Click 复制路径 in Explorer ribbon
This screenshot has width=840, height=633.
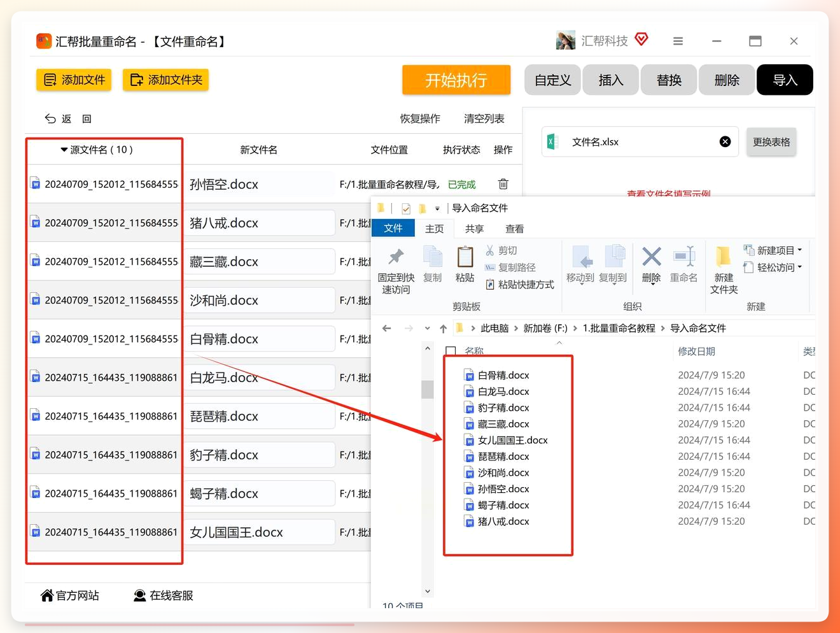(510, 267)
